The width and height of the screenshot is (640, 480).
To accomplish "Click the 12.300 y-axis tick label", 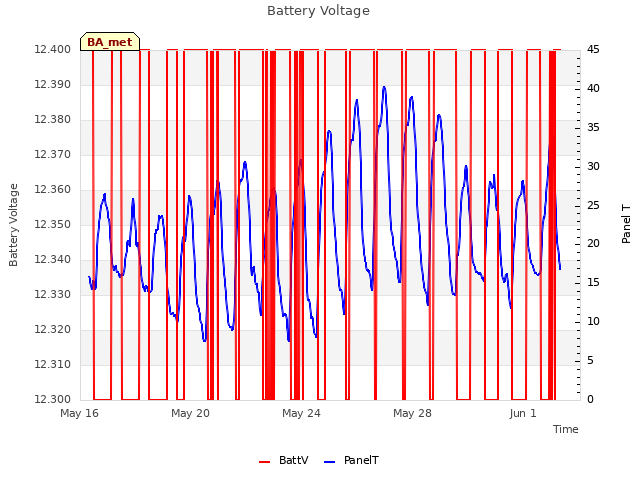I will (x=53, y=399).
